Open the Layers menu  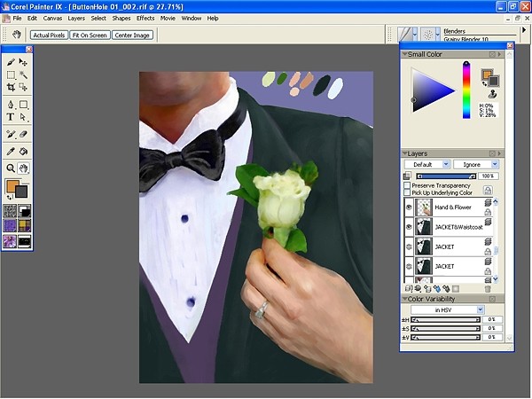click(x=76, y=19)
